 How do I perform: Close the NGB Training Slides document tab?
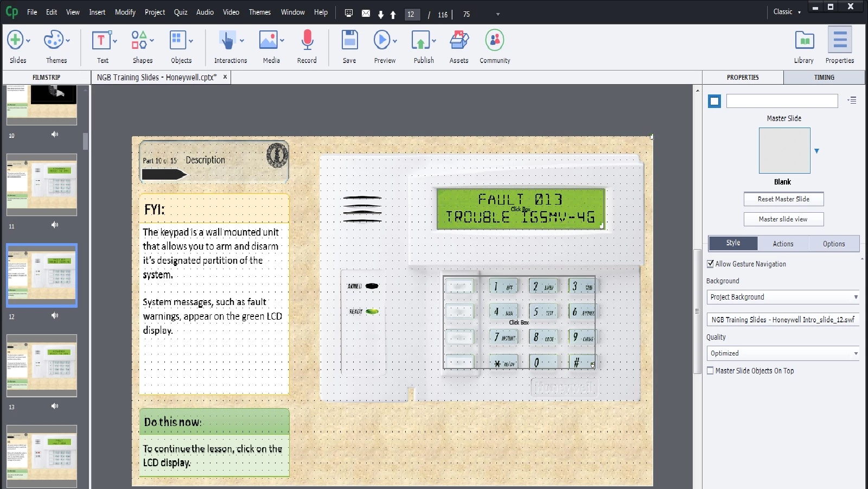point(225,77)
